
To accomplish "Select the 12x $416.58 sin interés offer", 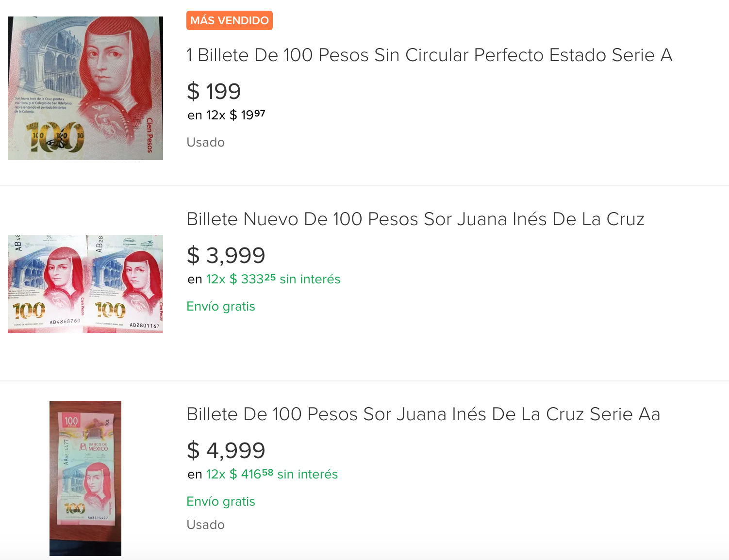I will (262, 474).
